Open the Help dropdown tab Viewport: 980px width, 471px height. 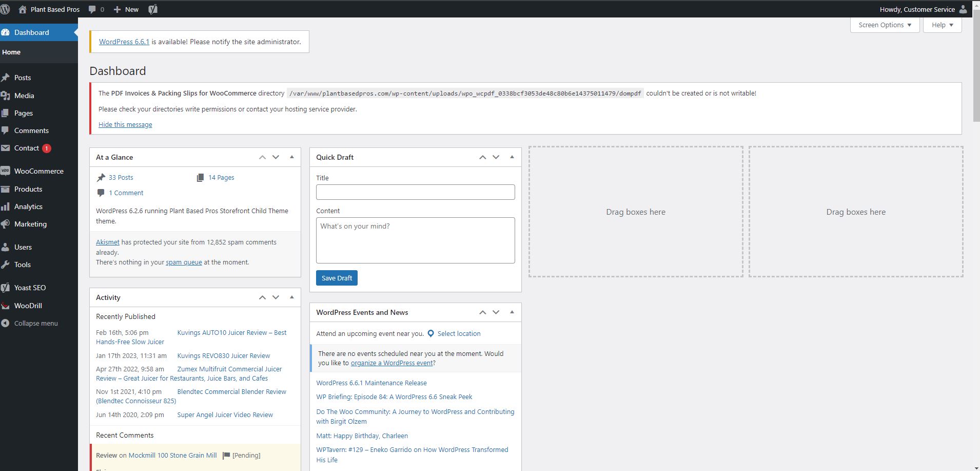[943, 25]
